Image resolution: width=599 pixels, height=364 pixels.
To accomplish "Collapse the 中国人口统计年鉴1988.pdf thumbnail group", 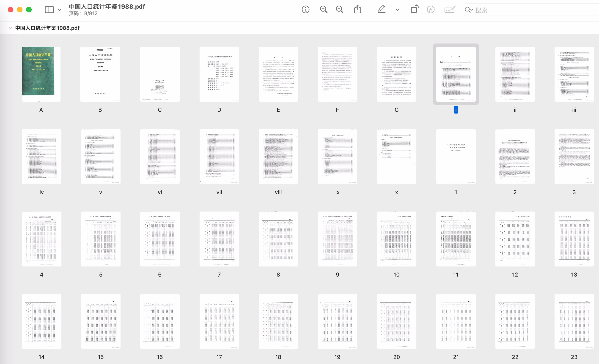I will (x=11, y=28).
